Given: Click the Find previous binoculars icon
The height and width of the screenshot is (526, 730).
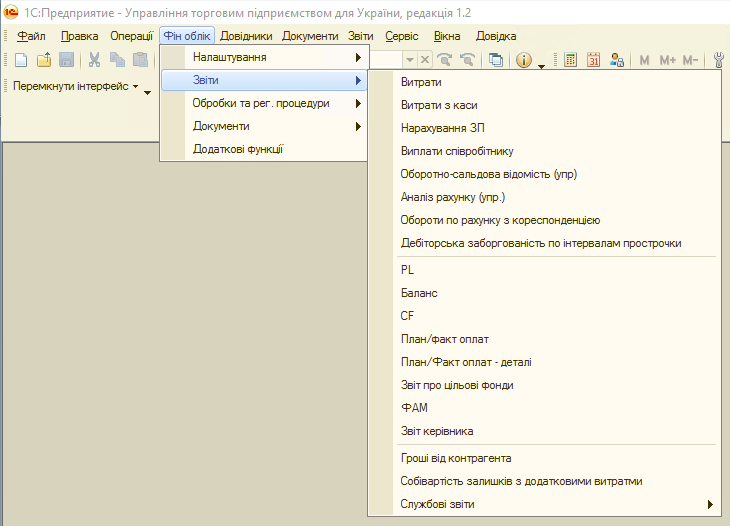Looking at the screenshot, I should (x=467, y=60).
